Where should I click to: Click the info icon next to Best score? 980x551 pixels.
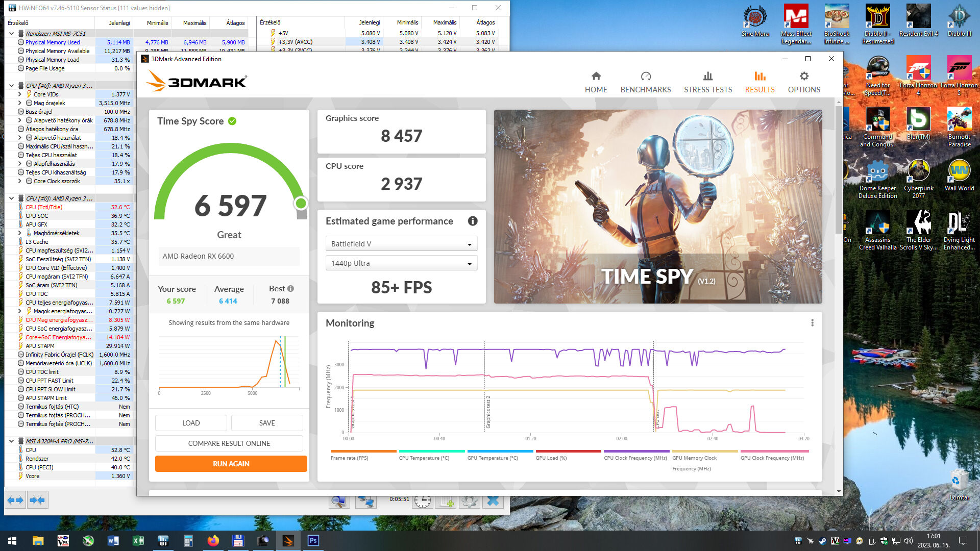point(290,288)
